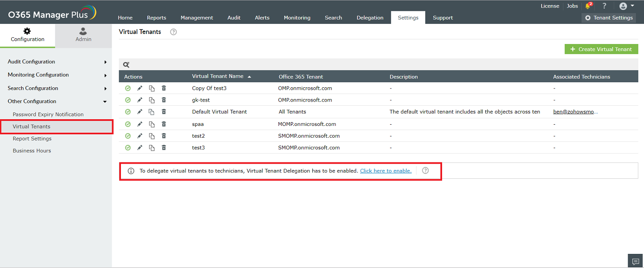Open Business Hours
The height and width of the screenshot is (269, 644).
(x=32, y=151)
